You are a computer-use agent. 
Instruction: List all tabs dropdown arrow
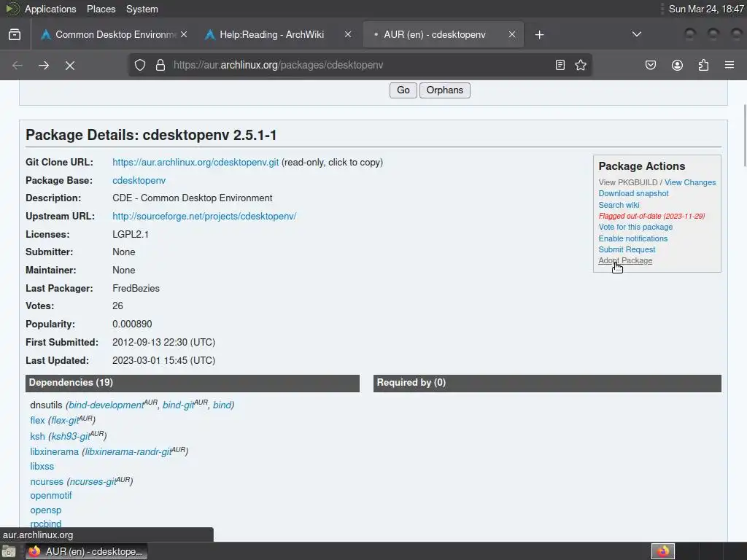636,34
